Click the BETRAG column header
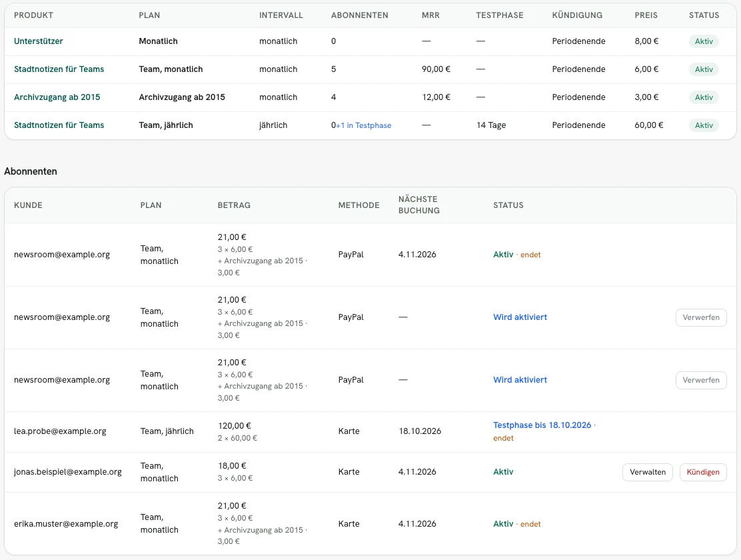 tap(234, 205)
